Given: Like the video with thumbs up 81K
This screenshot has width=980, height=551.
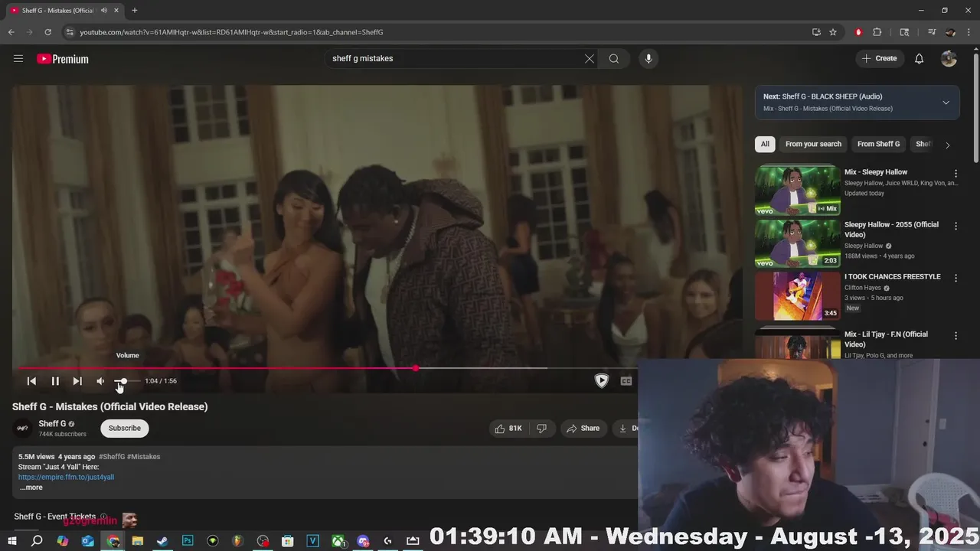Looking at the screenshot, I should point(508,429).
